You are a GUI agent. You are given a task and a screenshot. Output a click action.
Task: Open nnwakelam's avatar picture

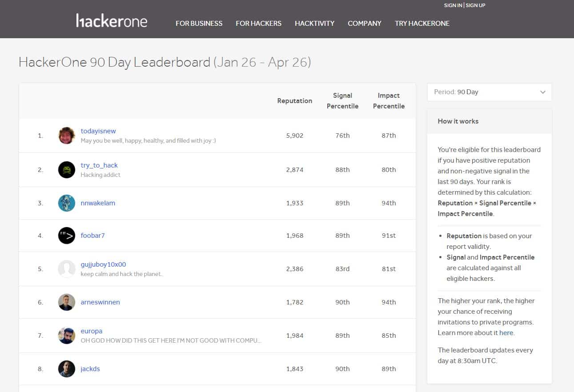[x=67, y=203]
